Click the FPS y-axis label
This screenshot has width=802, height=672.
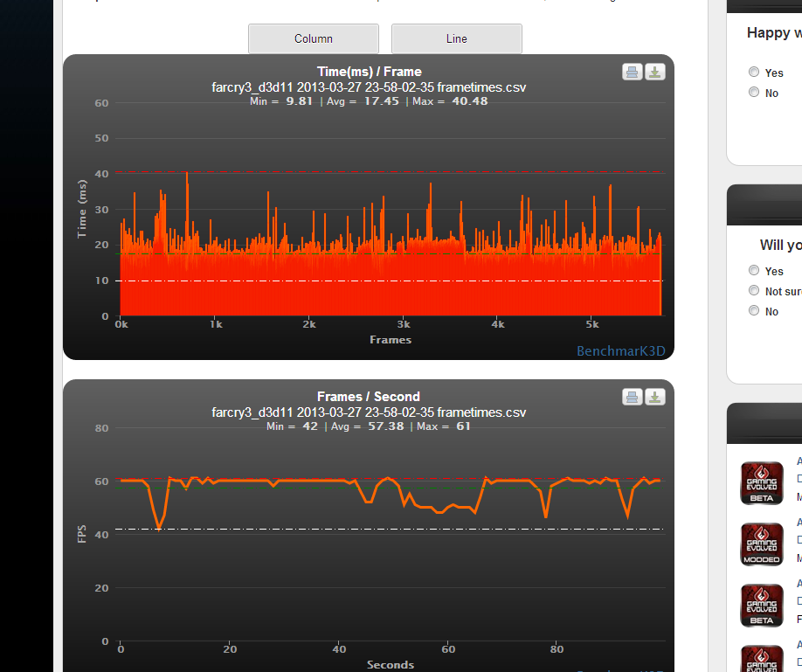82,534
